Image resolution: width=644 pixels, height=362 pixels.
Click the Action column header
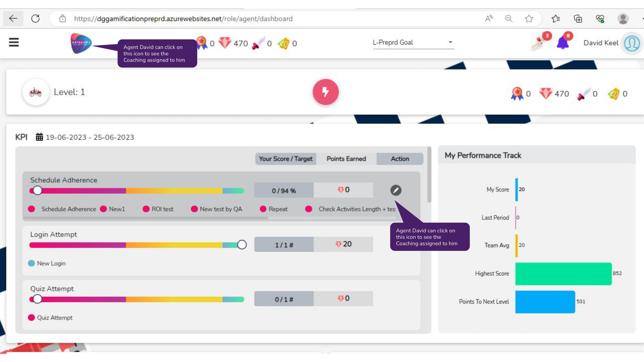[400, 159]
